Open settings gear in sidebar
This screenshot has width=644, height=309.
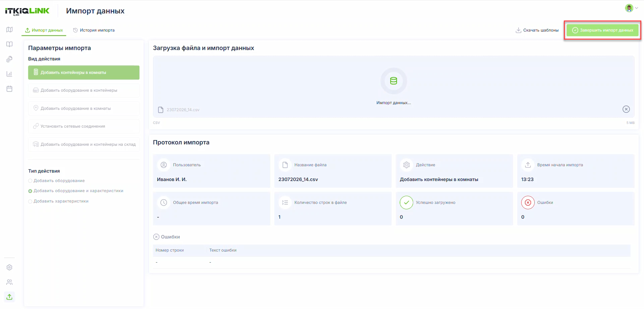(x=9, y=267)
